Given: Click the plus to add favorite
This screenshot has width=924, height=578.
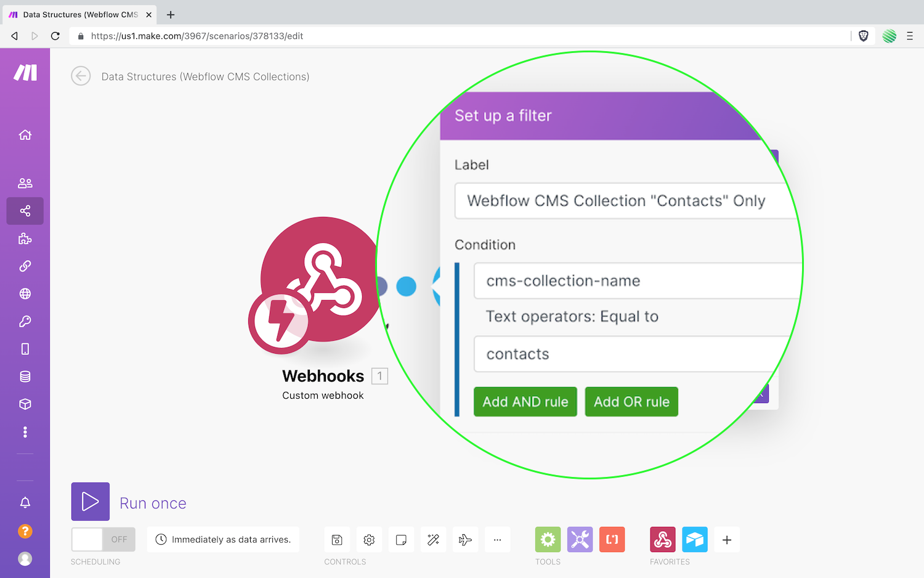Looking at the screenshot, I should [727, 540].
